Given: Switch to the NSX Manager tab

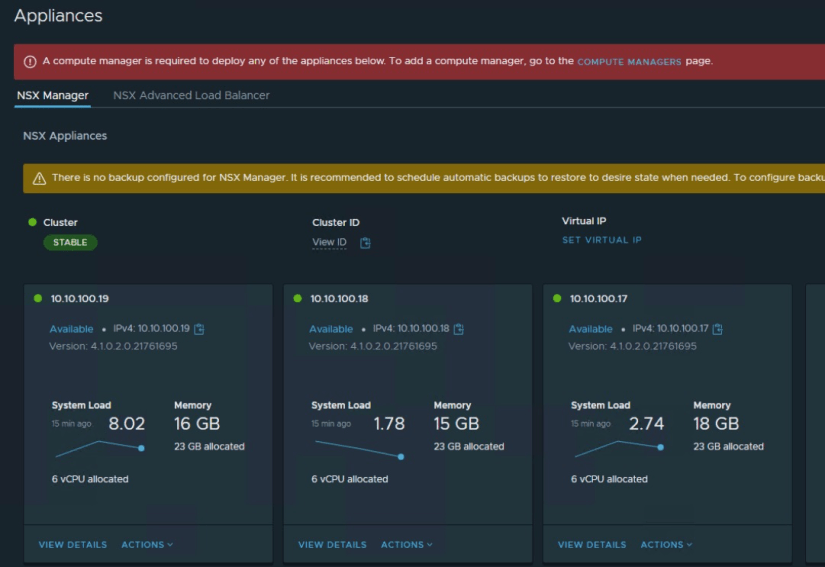Looking at the screenshot, I should click(53, 95).
